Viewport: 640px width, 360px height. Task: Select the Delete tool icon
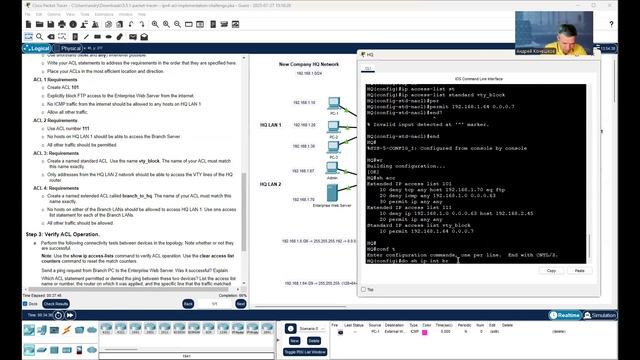[51, 37]
